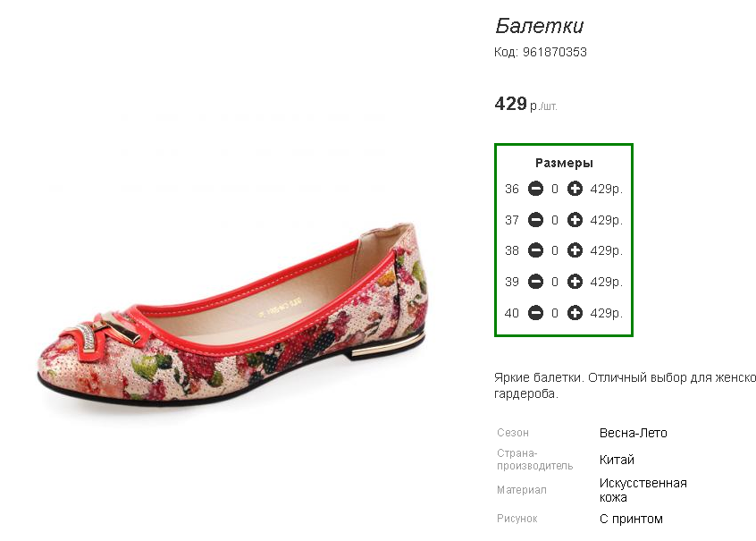Click minus icon for size 40
Screen dimensions: 756x541
(535, 313)
